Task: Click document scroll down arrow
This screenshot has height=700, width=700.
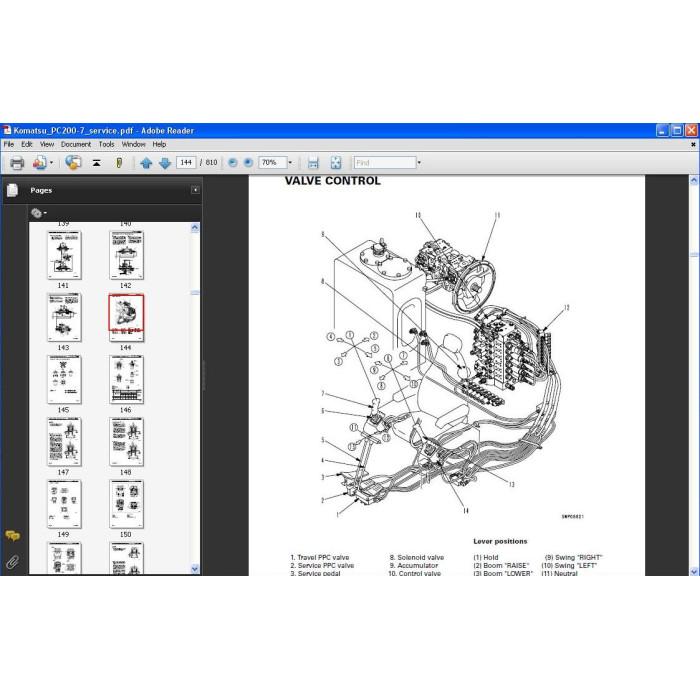Action: tap(694, 571)
